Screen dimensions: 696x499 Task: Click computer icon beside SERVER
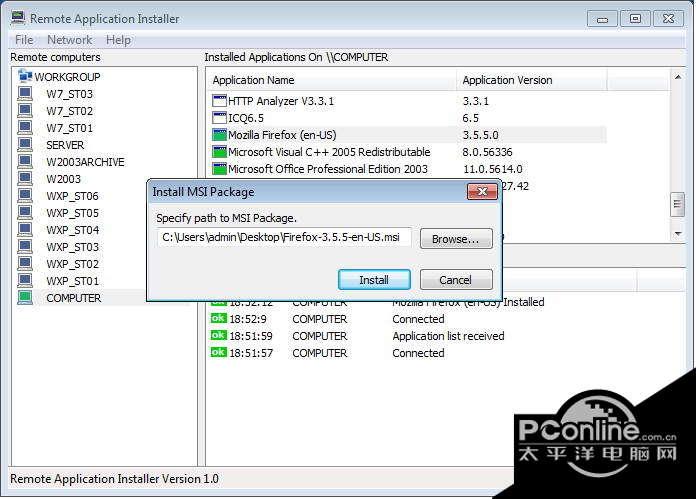(x=25, y=145)
